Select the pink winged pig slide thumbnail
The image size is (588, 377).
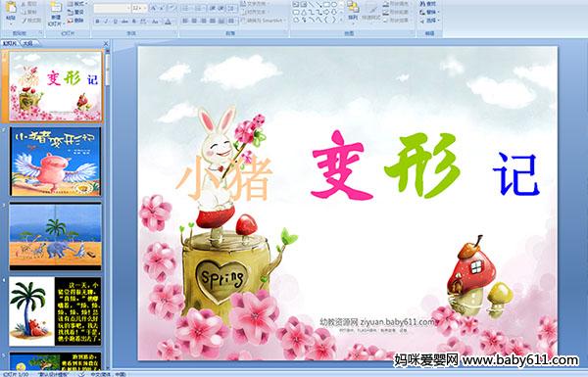click(56, 162)
